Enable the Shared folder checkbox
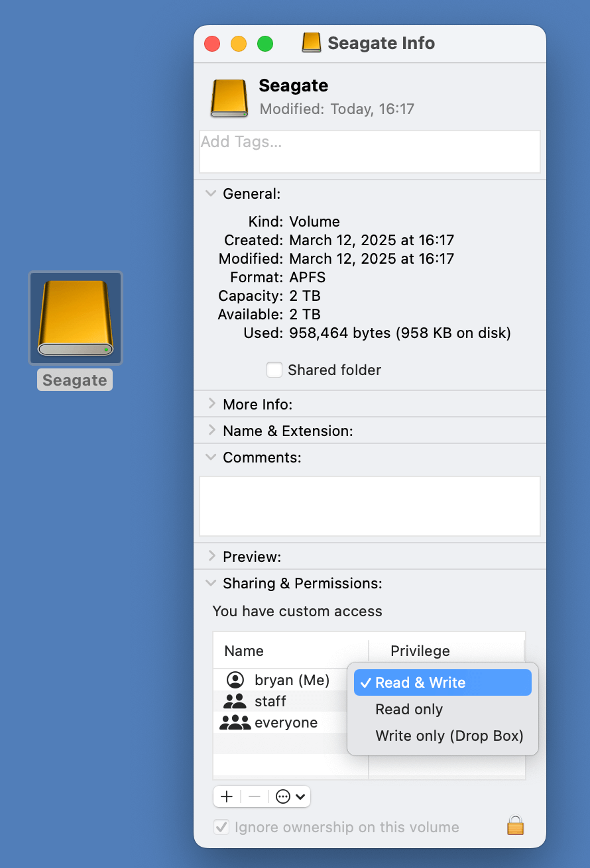The height and width of the screenshot is (868, 590). click(274, 370)
